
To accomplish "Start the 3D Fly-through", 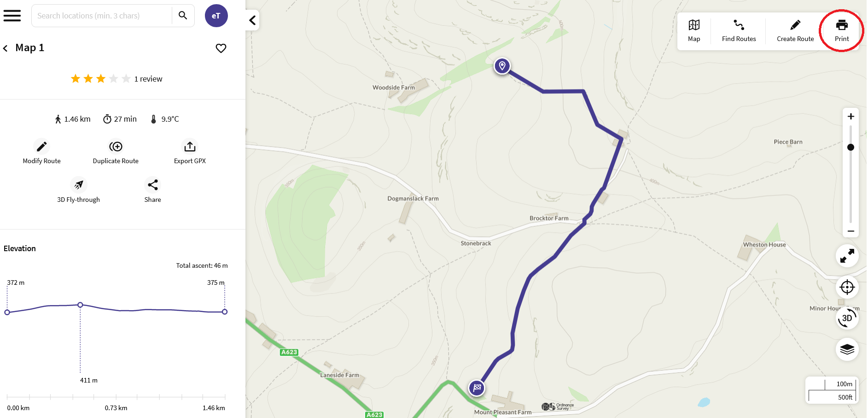I will click(79, 185).
